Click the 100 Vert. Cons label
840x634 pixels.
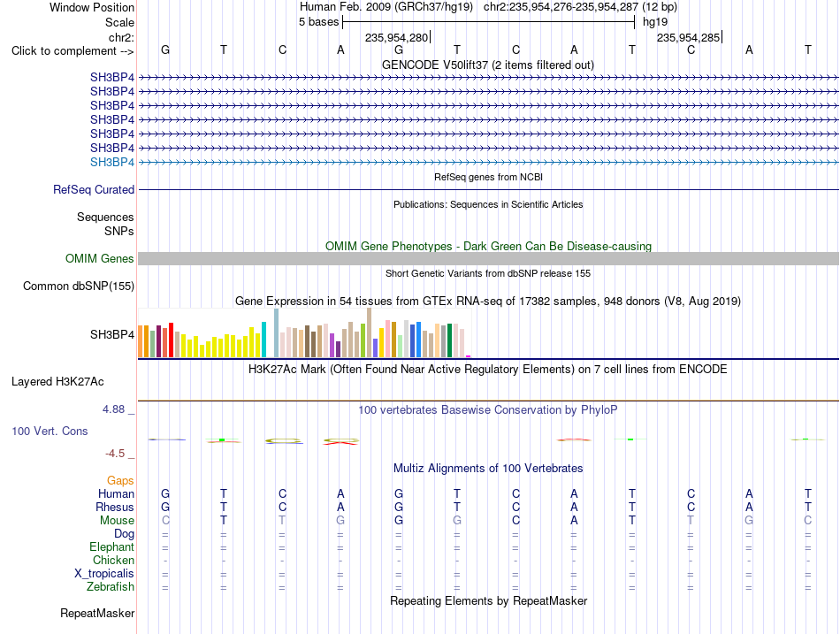(x=50, y=431)
